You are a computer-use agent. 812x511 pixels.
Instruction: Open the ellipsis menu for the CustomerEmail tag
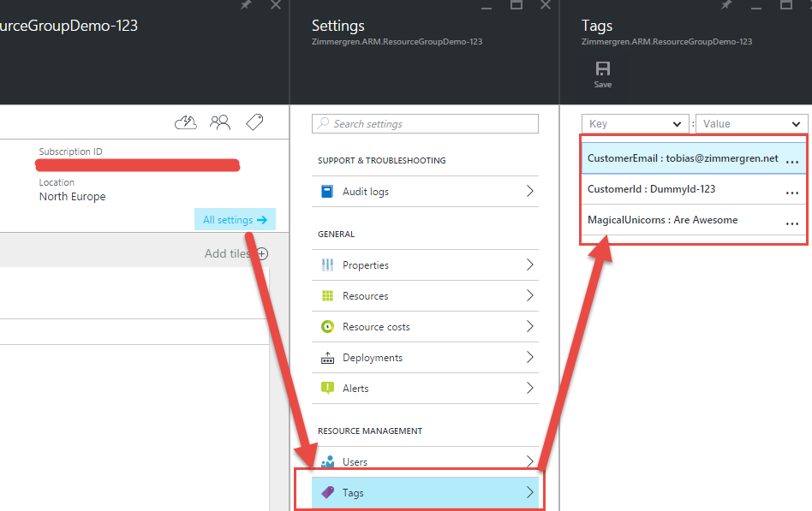coord(791,158)
